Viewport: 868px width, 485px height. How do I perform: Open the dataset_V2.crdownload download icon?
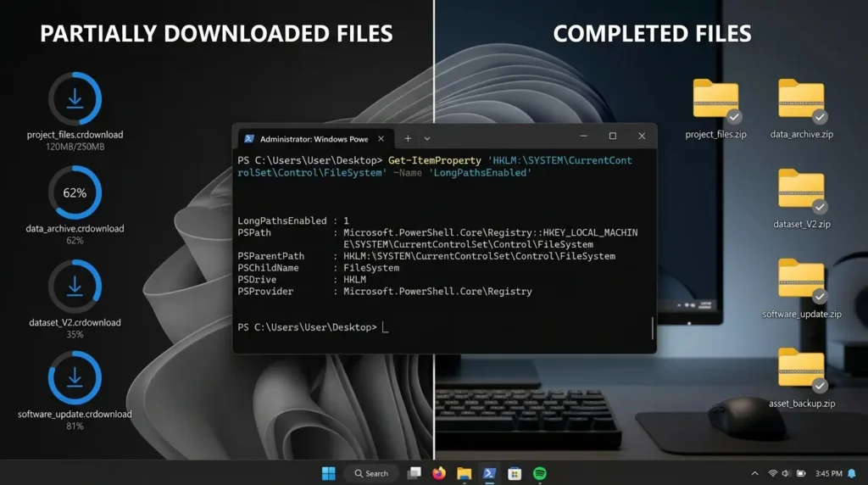75,287
